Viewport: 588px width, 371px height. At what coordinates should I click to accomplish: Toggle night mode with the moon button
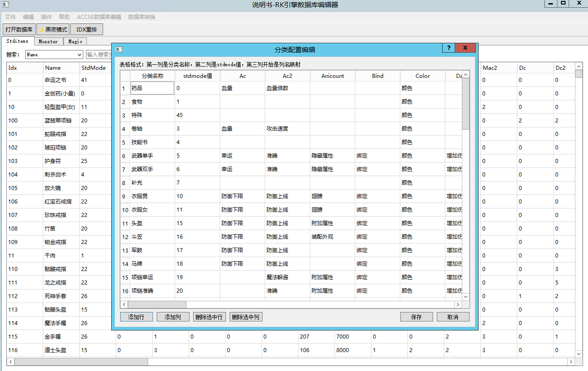point(53,30)
